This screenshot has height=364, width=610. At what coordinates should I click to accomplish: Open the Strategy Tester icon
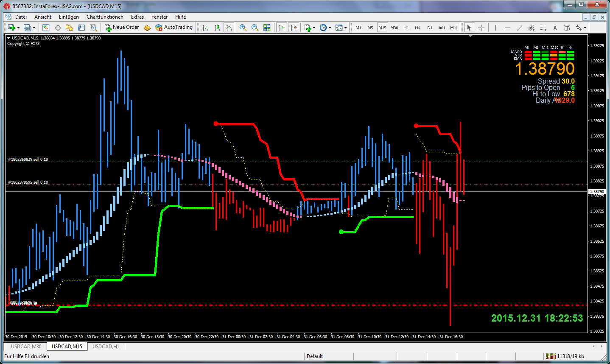(93, 28)
